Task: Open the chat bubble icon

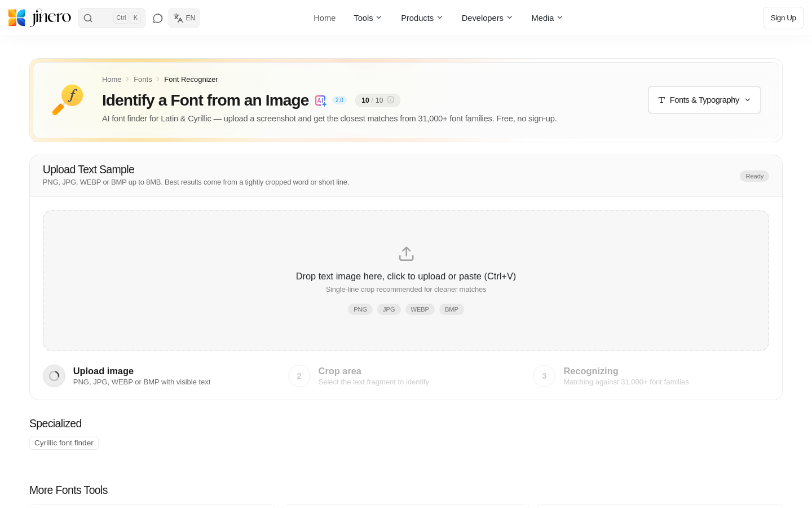Action: tap(158, 18)
